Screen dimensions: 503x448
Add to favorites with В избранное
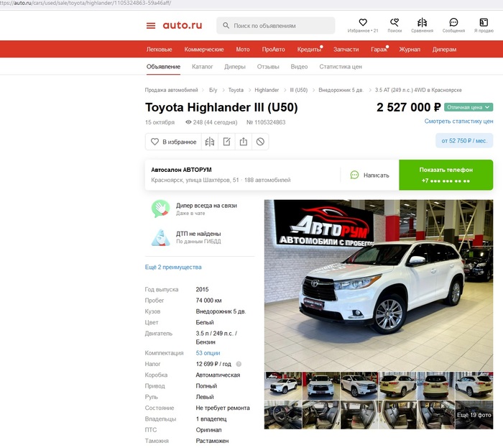(x=174, y=142)
